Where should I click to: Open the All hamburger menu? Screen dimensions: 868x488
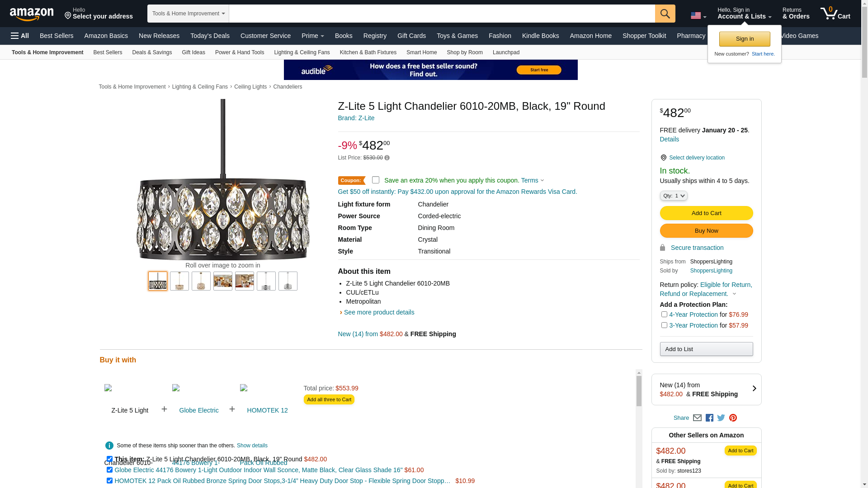(x=20, y=36)
